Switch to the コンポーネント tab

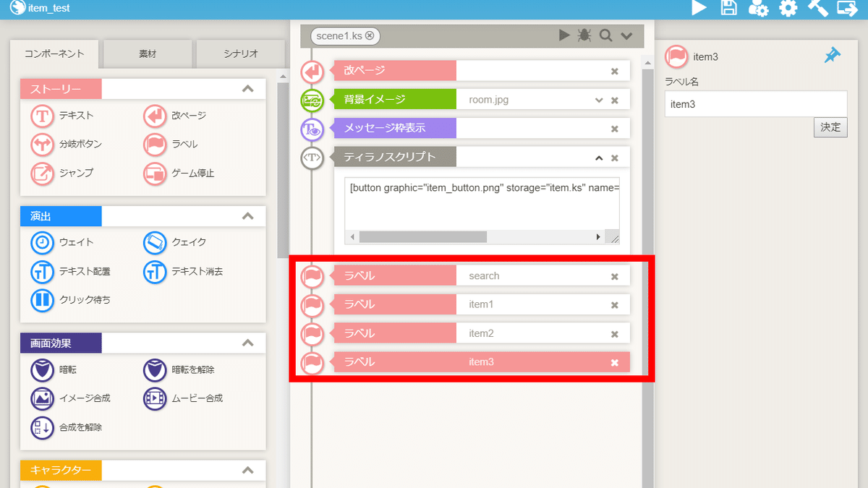click(54, 53)
